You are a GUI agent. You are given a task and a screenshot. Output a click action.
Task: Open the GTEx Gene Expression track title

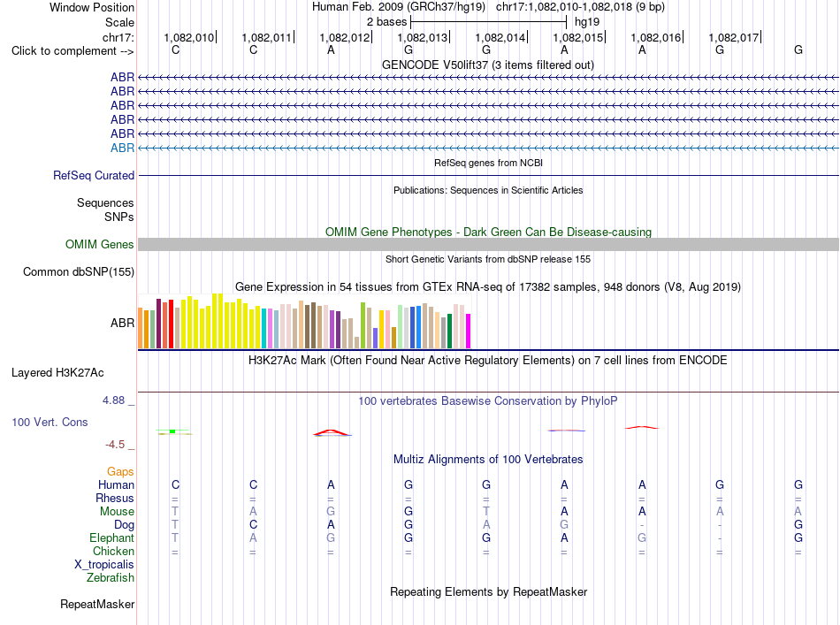tap(487, 287)
